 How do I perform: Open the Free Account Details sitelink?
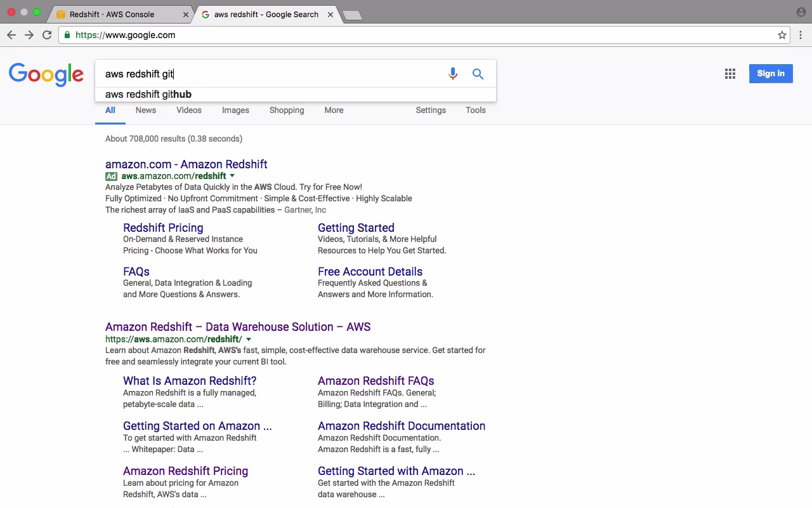coord(370,272)
